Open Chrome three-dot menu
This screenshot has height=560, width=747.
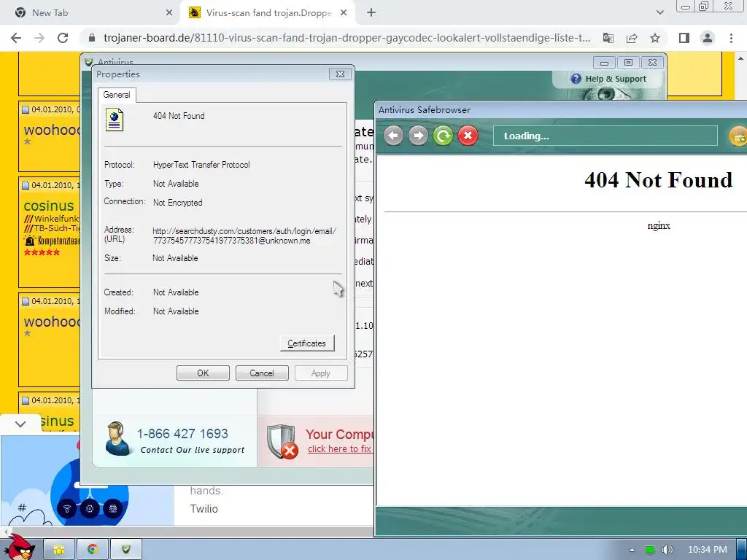click(731, 38)
